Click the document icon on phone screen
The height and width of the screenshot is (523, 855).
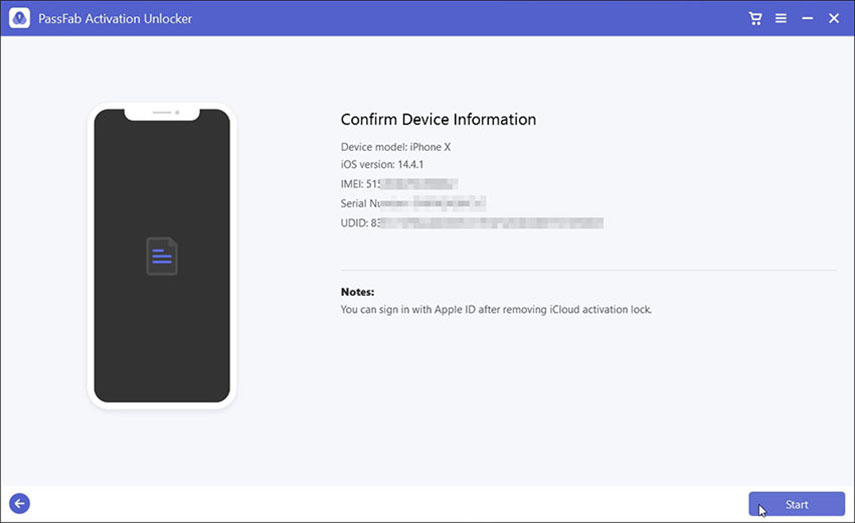(x=162, y=256)
